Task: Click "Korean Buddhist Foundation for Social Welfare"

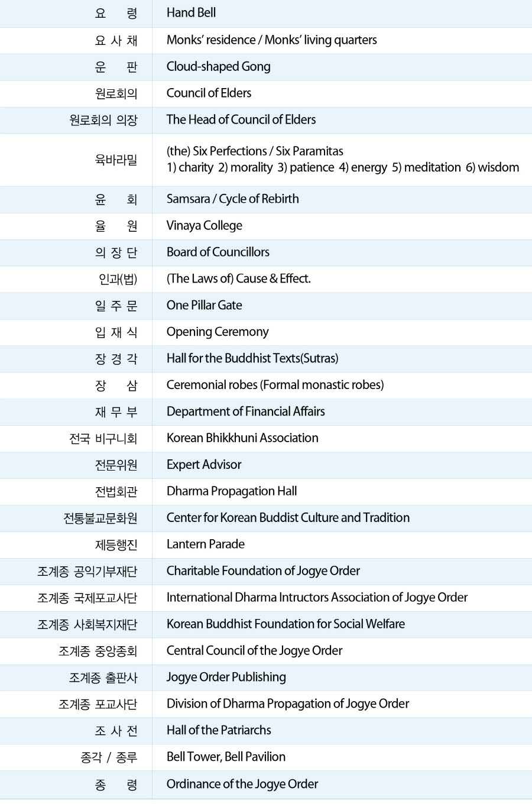Action: [x=286, y=625]
